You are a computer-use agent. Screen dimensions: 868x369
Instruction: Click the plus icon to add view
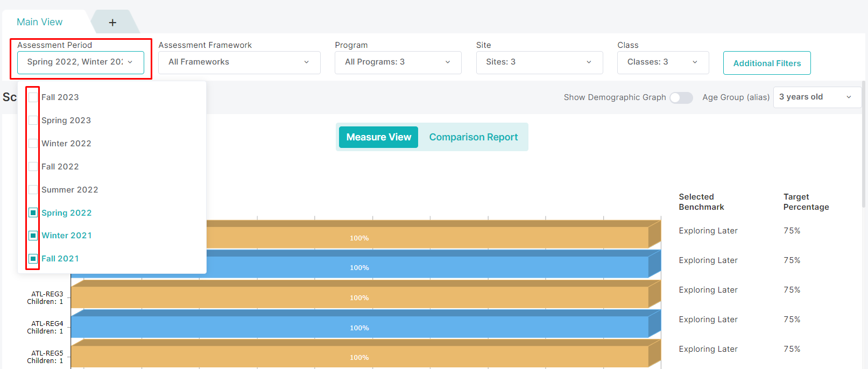(112, 23)
